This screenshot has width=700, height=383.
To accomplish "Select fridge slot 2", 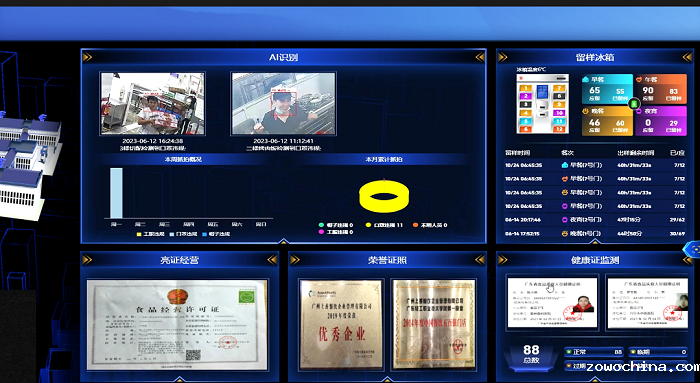I will coord(526,96).
